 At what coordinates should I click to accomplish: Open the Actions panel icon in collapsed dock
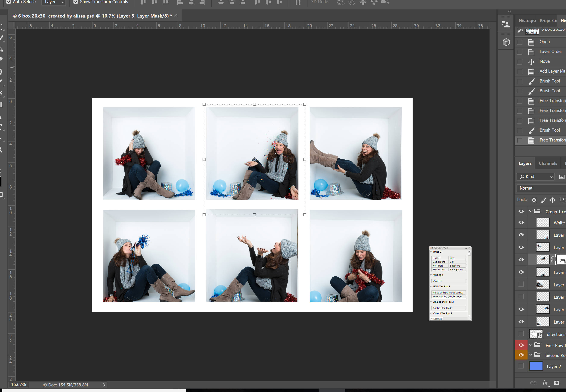tap(506, 24)
